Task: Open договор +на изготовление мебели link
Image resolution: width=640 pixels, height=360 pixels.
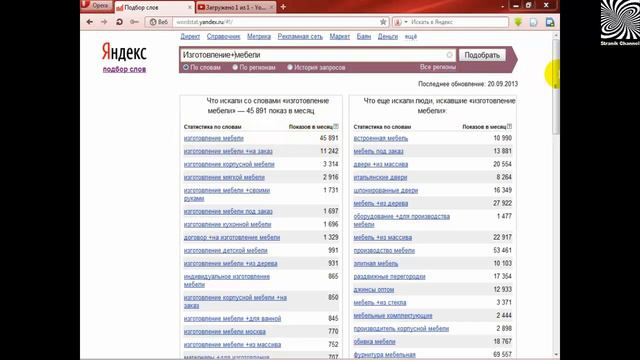Action: coord(232,238)
